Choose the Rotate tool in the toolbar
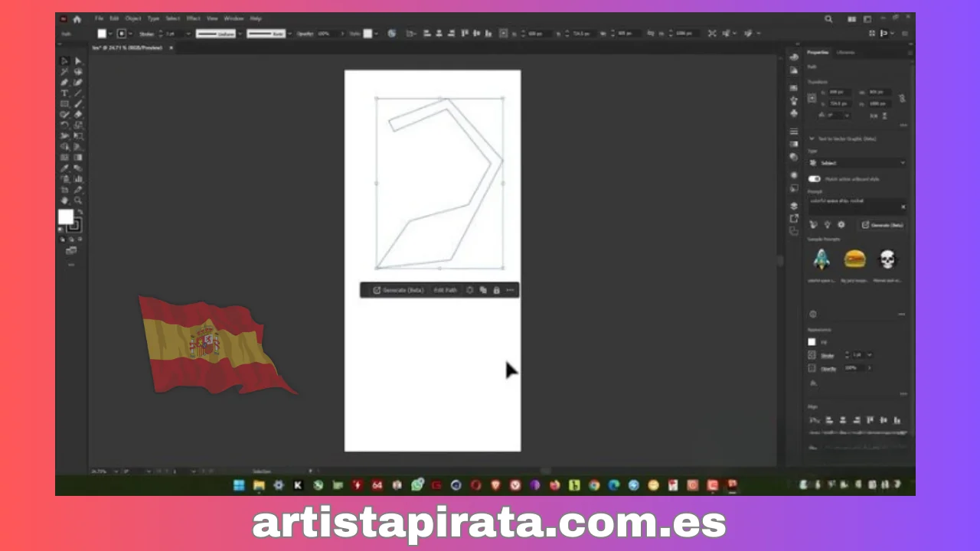Viewport: 980px width, 551px height. pyautogui.click(x=64, y=125)
